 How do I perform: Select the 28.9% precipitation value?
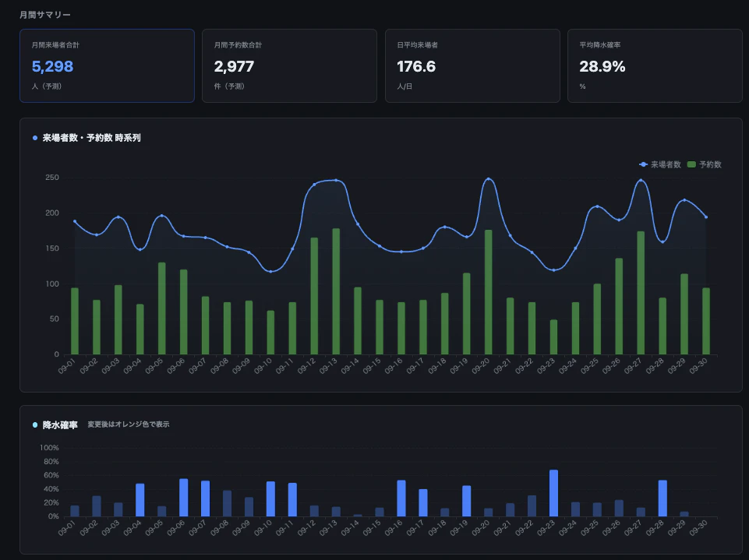602,66
